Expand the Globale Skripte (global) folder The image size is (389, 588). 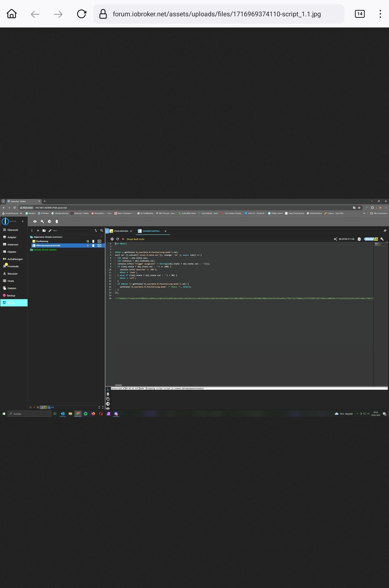pos(32,250)
